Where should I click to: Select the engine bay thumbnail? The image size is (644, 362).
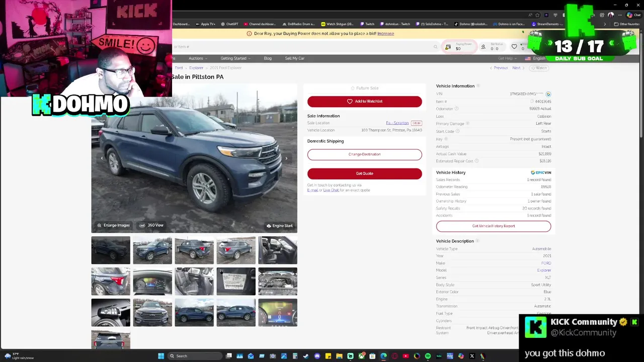coord(278,282)
